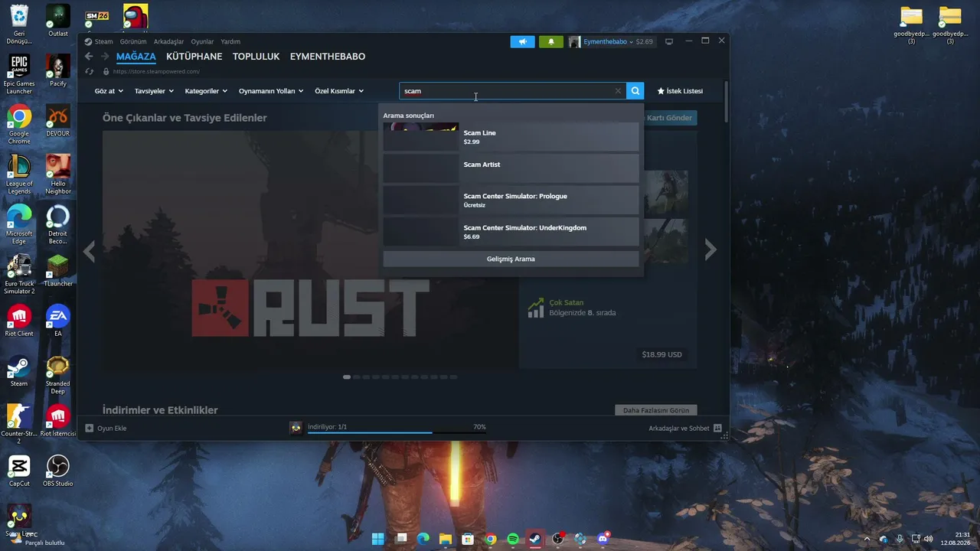Select the Riot Client desktop icon

pos(19,321)
